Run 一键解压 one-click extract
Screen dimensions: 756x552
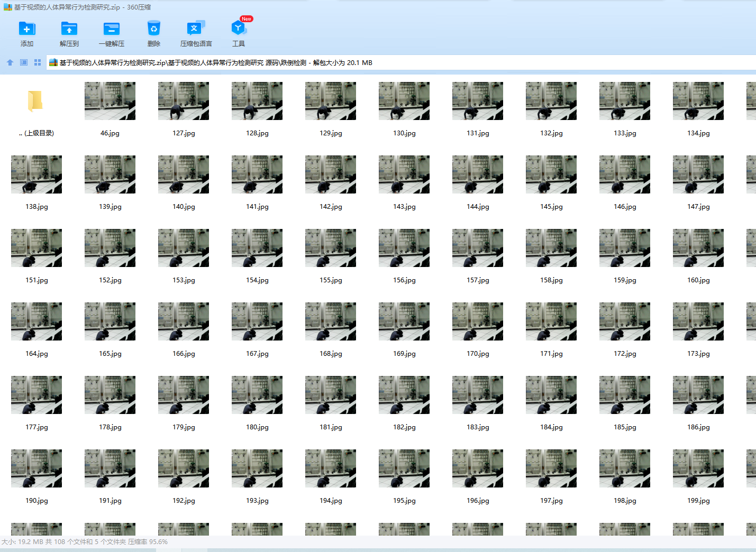112,29
